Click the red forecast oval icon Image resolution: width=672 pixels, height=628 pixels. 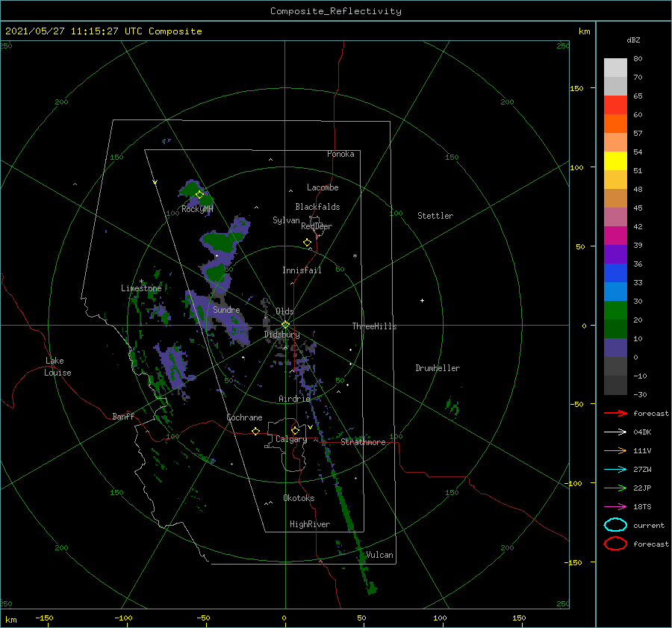pos(615,544)
